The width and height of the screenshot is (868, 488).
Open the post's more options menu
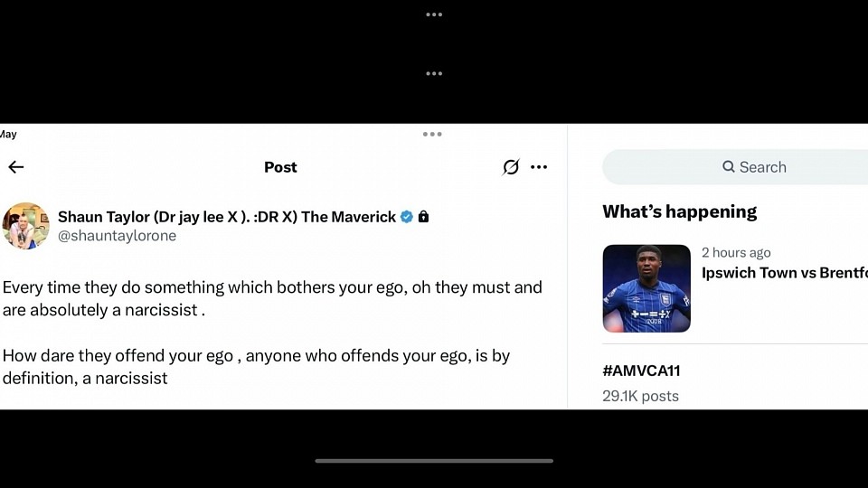539,167
